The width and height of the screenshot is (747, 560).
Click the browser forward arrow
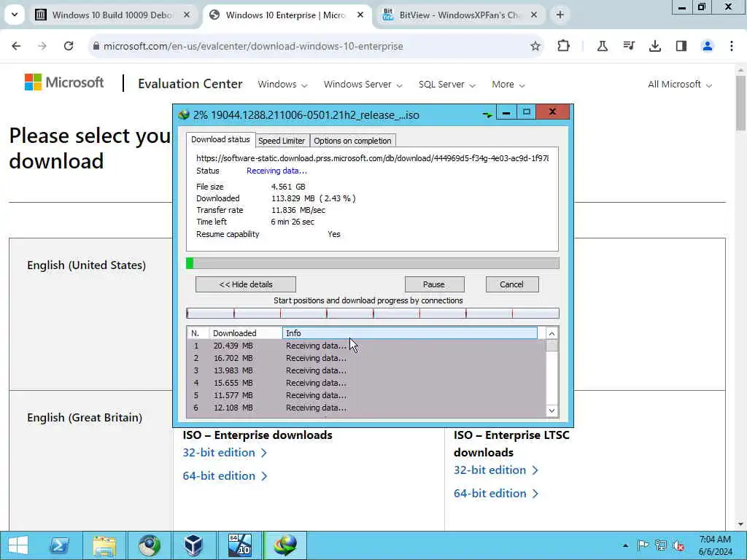point(42,46)
